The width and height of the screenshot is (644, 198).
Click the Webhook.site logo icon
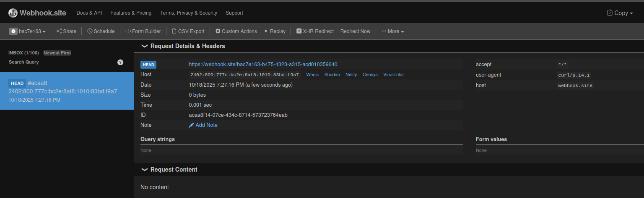(13, 13)
